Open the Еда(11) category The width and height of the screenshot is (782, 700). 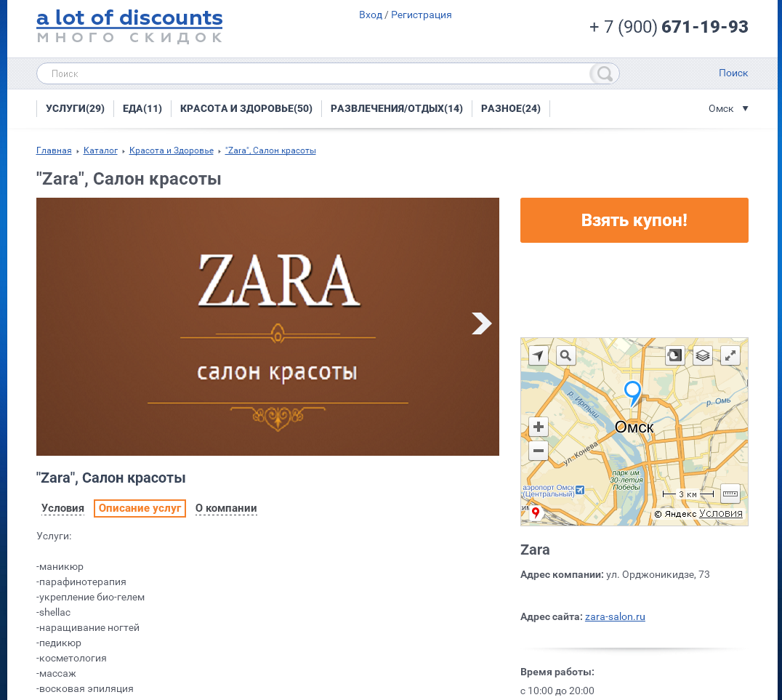pyautogui.click(x=142, y=109)
